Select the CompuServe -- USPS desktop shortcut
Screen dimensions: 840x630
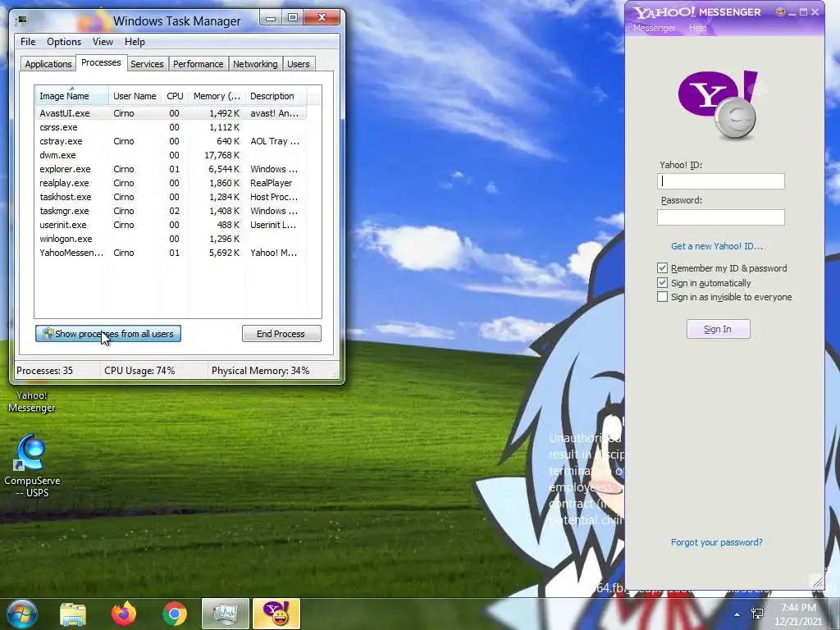(x=32, y=465)
